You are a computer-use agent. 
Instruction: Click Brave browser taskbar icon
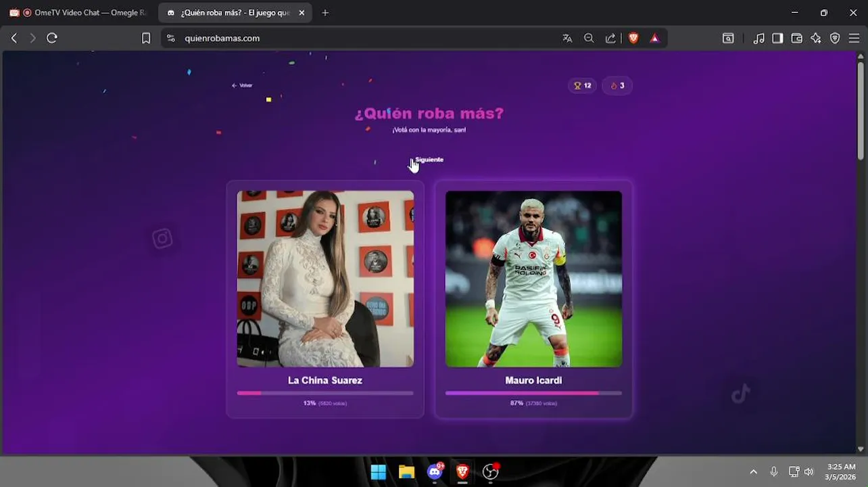(x=462, y=471)
